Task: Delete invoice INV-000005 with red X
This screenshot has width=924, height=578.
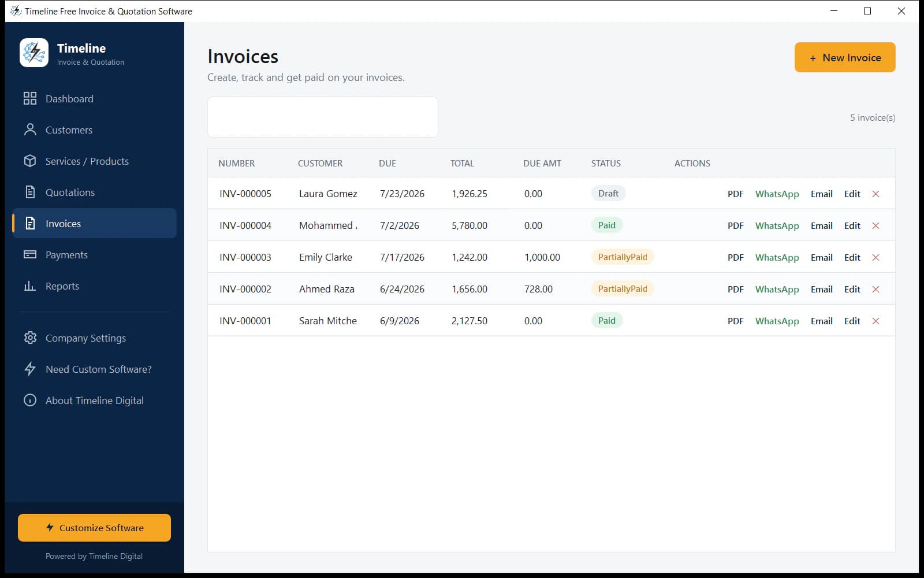Action: [875, 194]
